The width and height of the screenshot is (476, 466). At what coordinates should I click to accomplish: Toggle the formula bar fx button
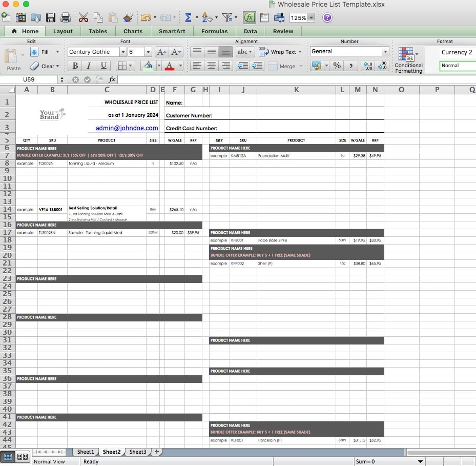tap(249, 17)
